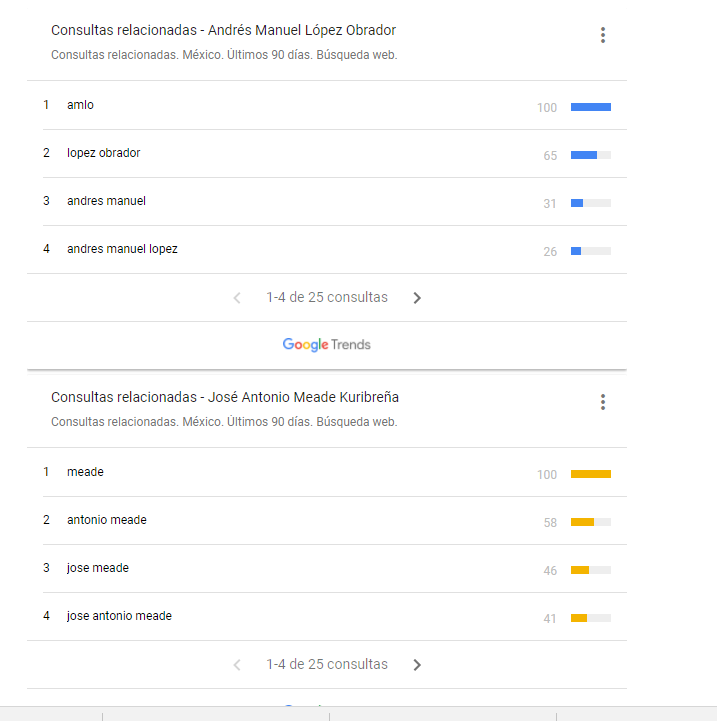Open the 'amlo' related query
This screenshot has width=717, height=721.
click(80, 105)
